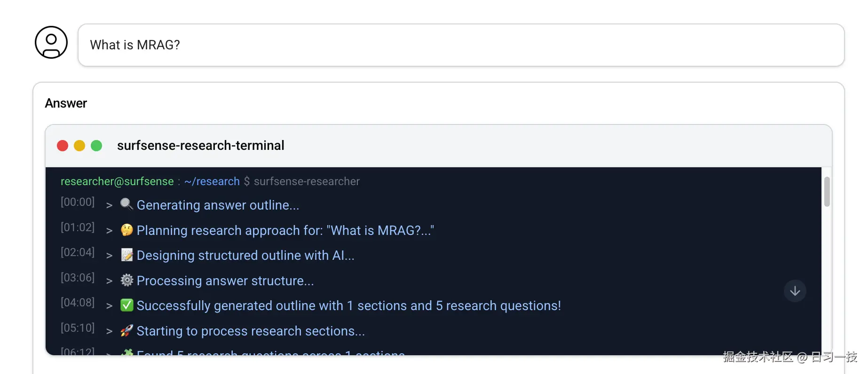Toggle the yellow traffic light window control
The height and width of the screenshot is (374, 868).
tap(79, 146)
